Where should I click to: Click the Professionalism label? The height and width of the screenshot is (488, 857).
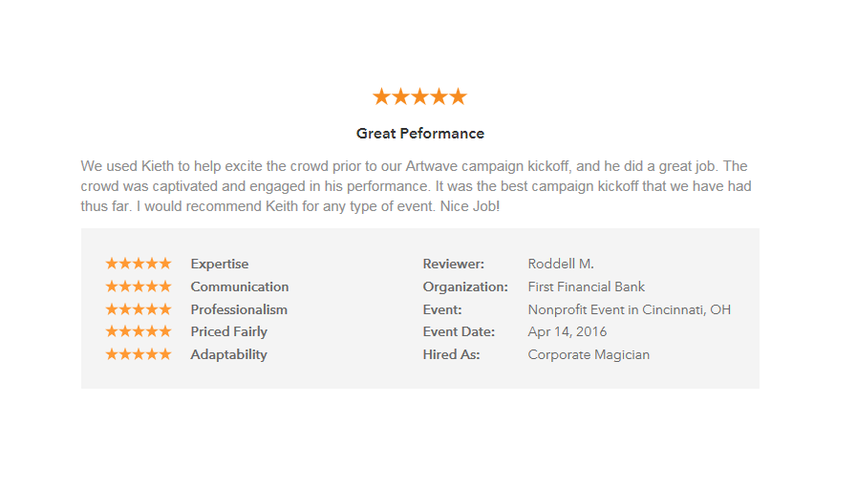click(239, 309)
